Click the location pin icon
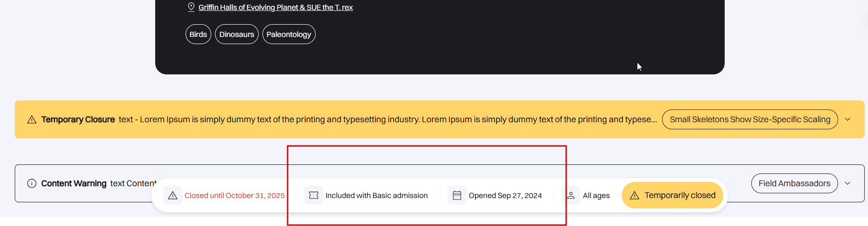 coord(191,7)
